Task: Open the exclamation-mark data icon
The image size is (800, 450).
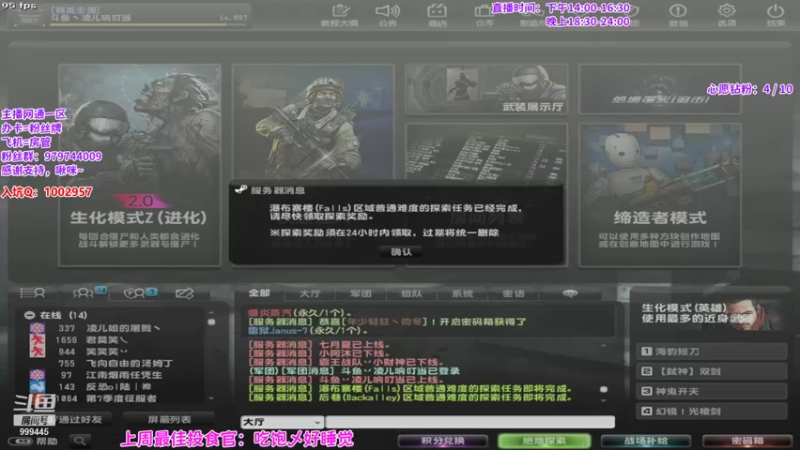Action: [x=678, y=15]
